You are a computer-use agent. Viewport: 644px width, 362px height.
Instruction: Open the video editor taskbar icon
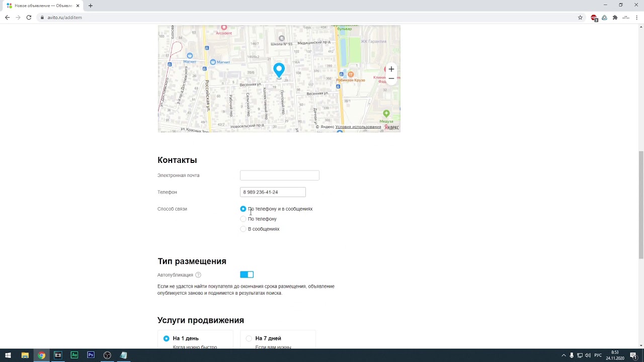point(58,355)
